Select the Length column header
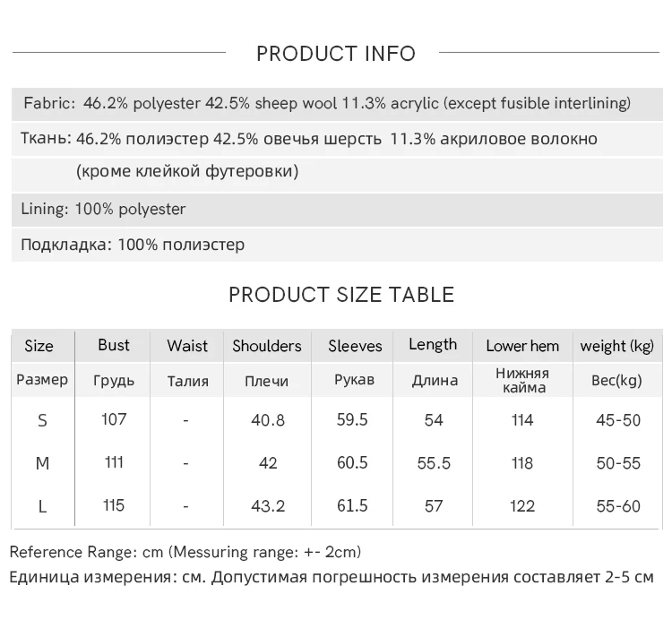The width and height of the screenshot is (672, 620). click(x=433, y=345)
